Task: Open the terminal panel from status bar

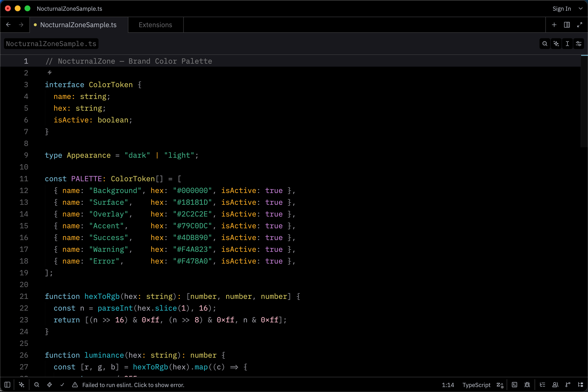Action: [514, 385]
